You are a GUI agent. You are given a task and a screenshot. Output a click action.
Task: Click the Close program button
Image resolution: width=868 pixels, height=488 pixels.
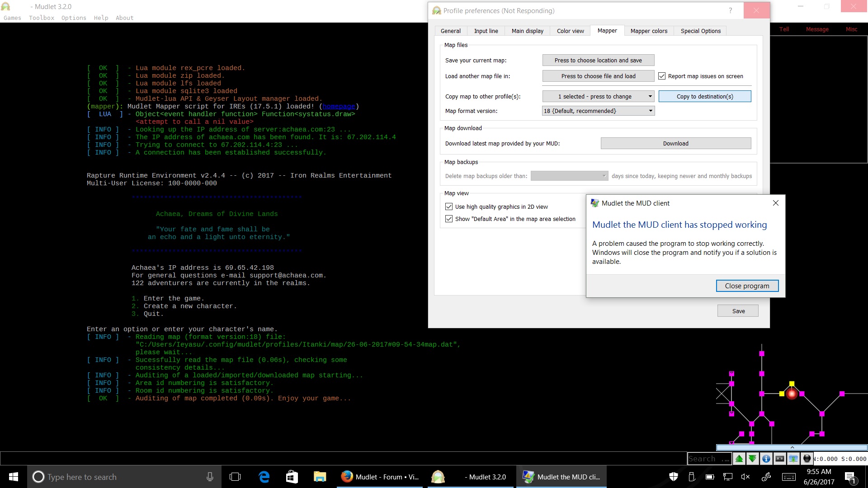747,286
